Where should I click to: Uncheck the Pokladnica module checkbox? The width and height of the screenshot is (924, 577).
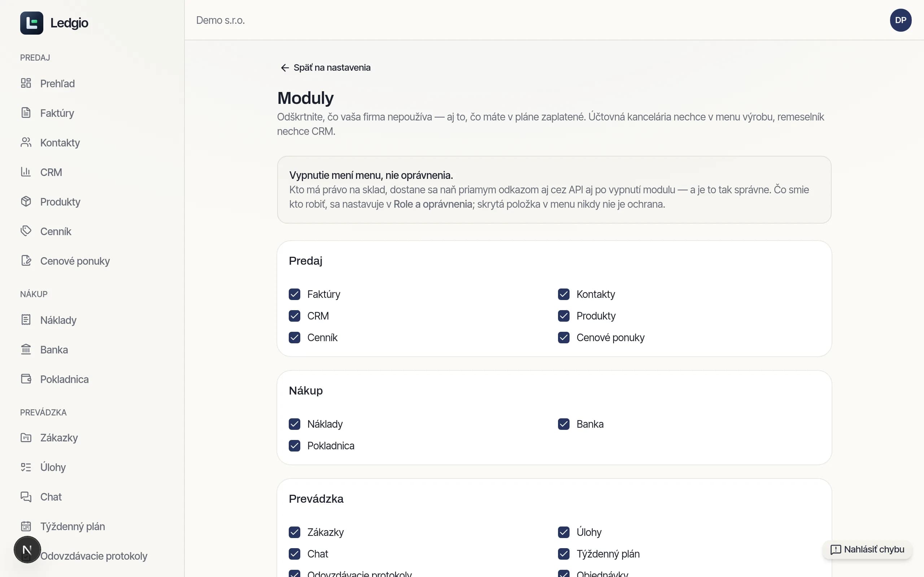pos(295,446)
